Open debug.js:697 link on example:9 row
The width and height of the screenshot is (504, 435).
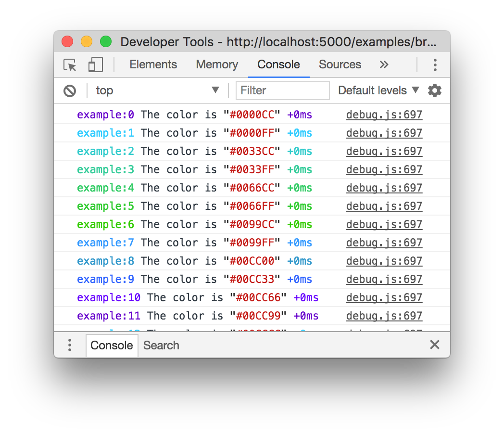384,280
